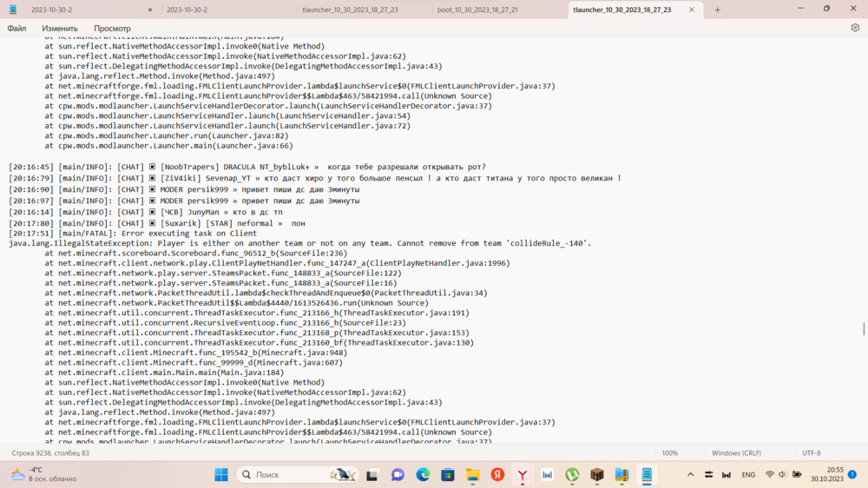
Task: Click the 100% zoom level in status bar
Action: [x=670, y=453]
